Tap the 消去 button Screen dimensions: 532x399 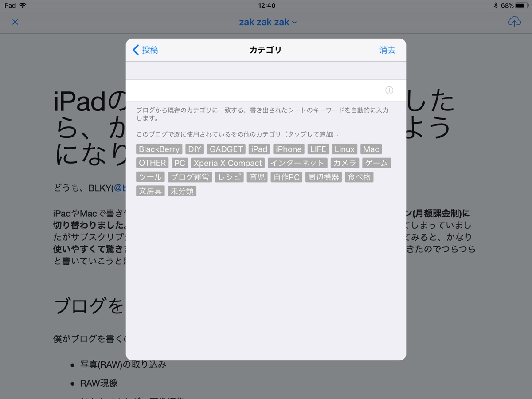pos(387,50)
